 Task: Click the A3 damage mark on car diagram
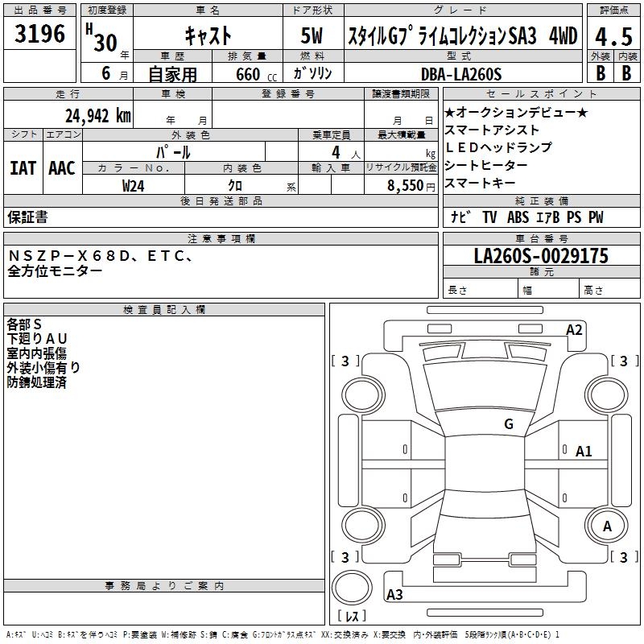pos(394,595)
